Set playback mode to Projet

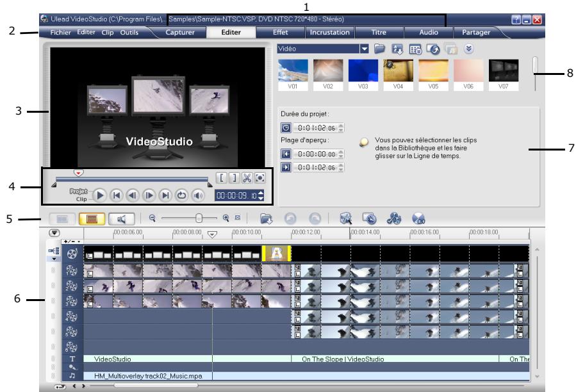(x=78, y=192)
